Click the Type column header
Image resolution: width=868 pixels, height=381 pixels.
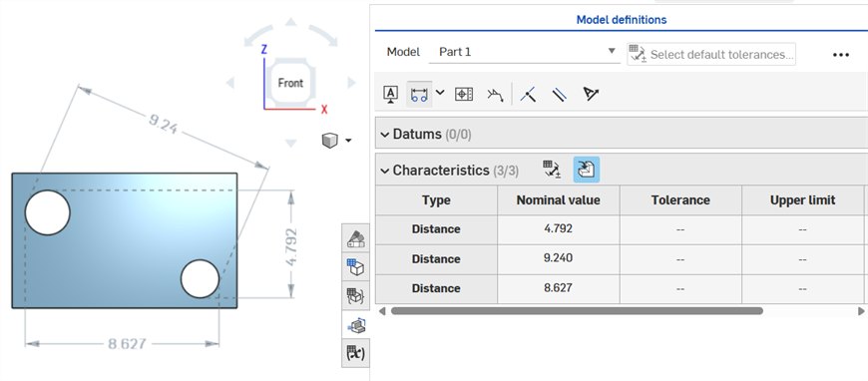point(436,199)
